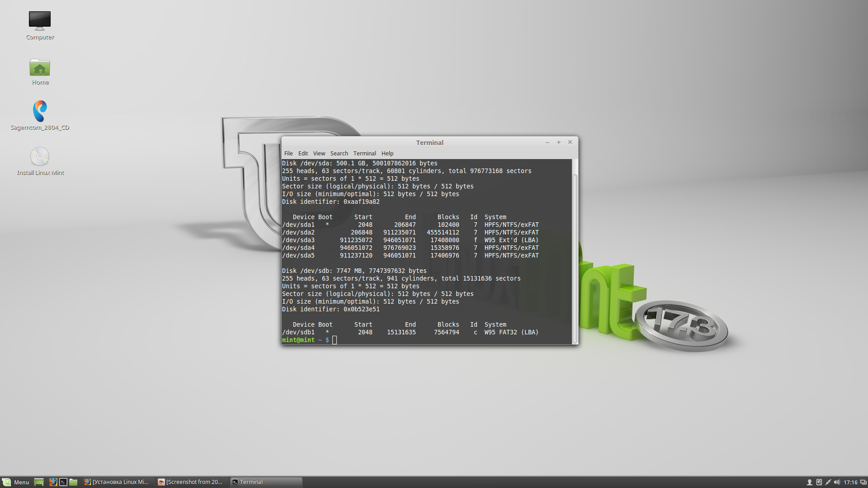868x488 pixels.
Task: Open the removable drives tray icon
Action: [819, 482]
